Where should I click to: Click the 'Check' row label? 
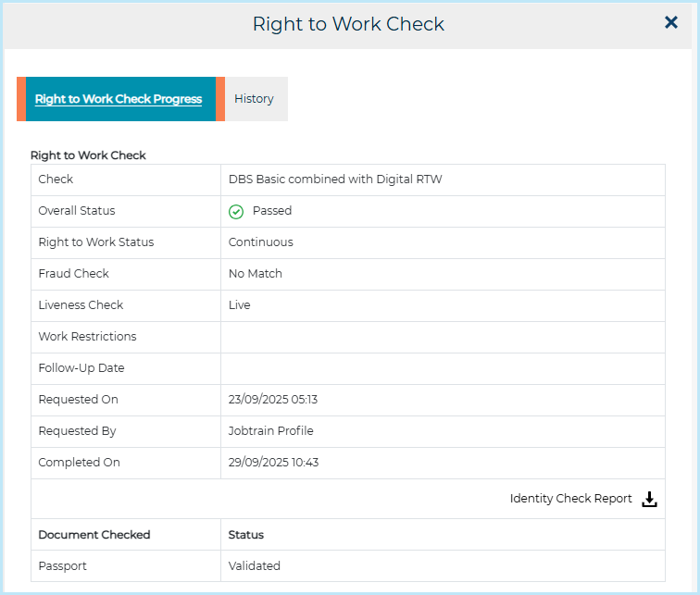pyautogui.click(x=56, y=180)
